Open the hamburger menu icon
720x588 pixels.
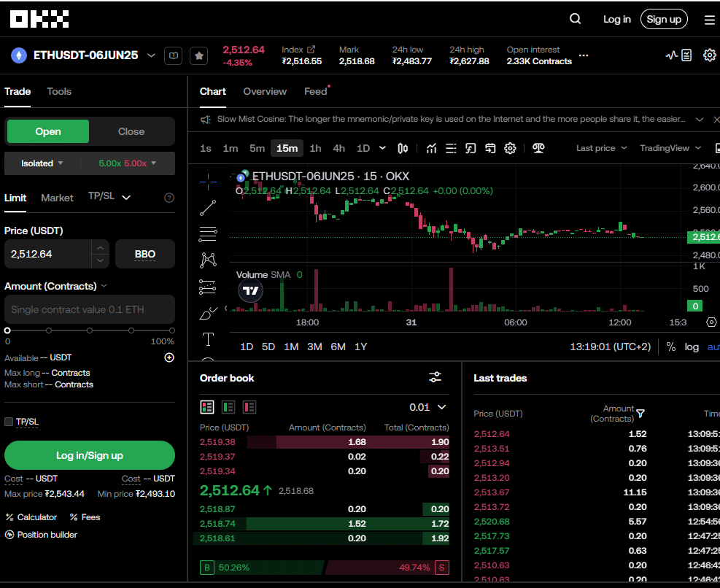coord(710,20)
